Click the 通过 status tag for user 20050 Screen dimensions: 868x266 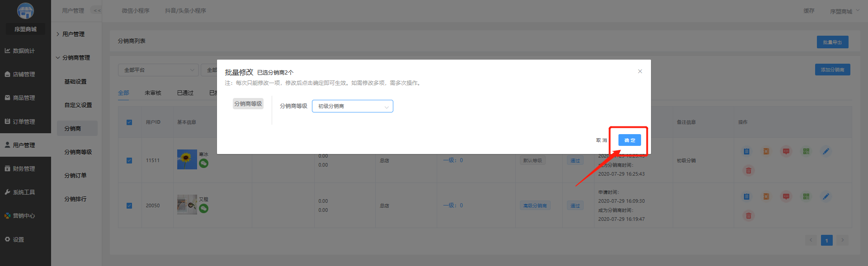(x=575, y=205)
